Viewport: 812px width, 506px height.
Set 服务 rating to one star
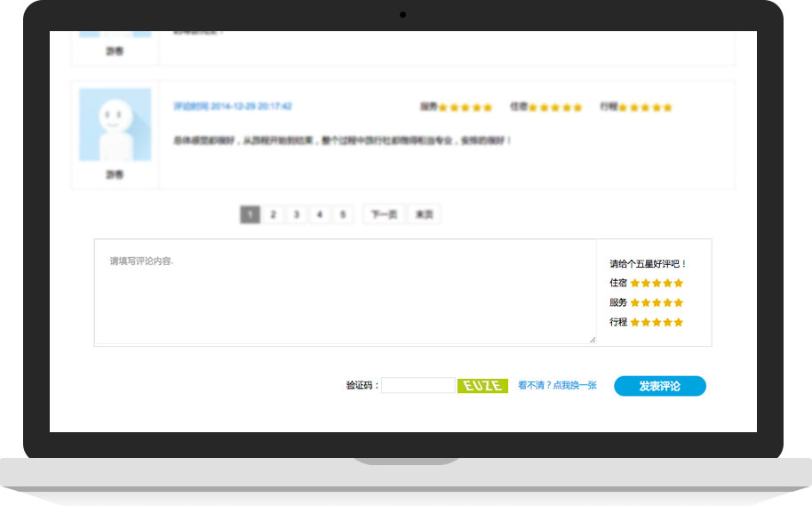click(635, 302)
